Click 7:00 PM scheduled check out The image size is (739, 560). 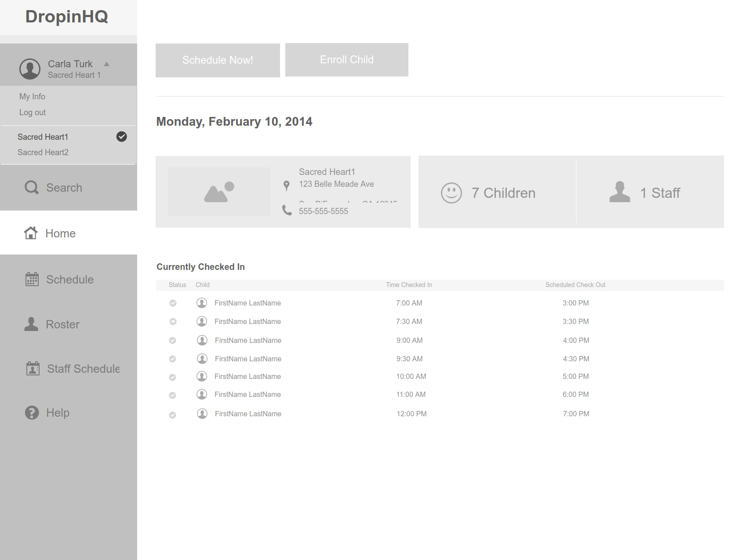point(576,414)
